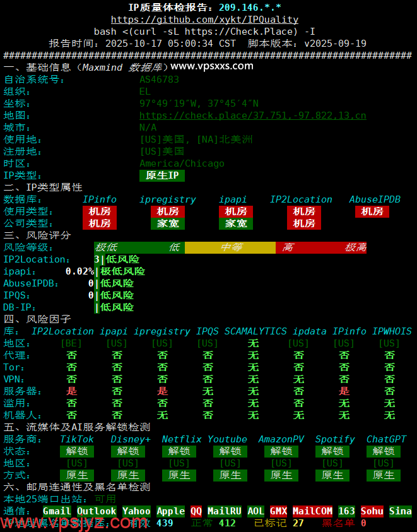Click the ipregistry 家宽 company type badge

(x=168, y=223)
